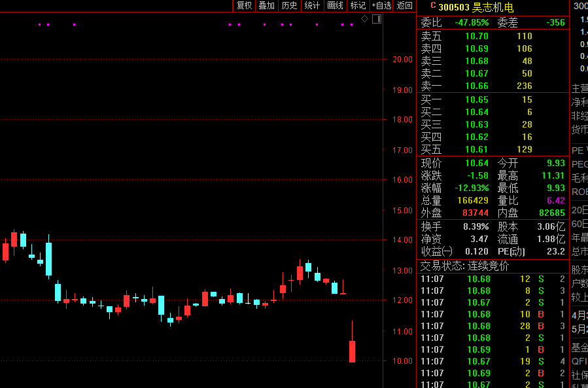
Task: Click the 收益(一) value 0.120
Action: [x=477, y=251]
